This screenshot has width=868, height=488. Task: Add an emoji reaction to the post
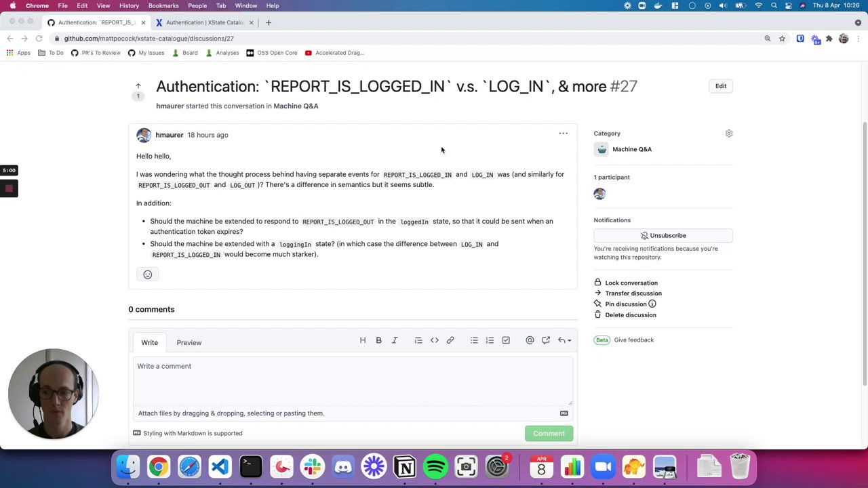pyautogui.click(x=147, y=274)
